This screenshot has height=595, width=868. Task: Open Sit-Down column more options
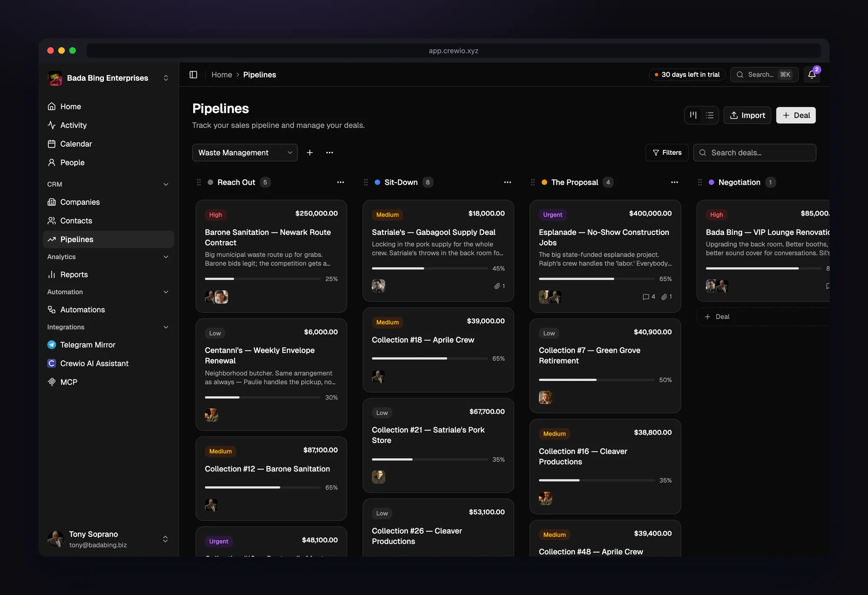[x=508, y=183]
